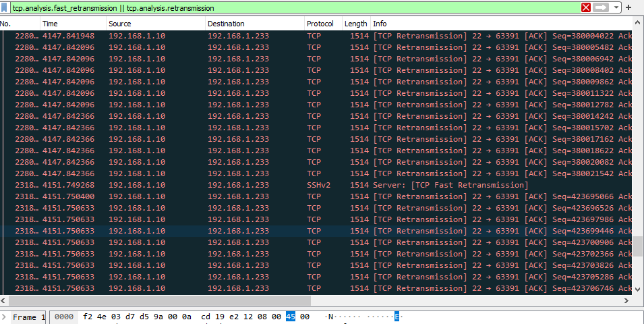Sort by the Source column header

coord(156,24)
